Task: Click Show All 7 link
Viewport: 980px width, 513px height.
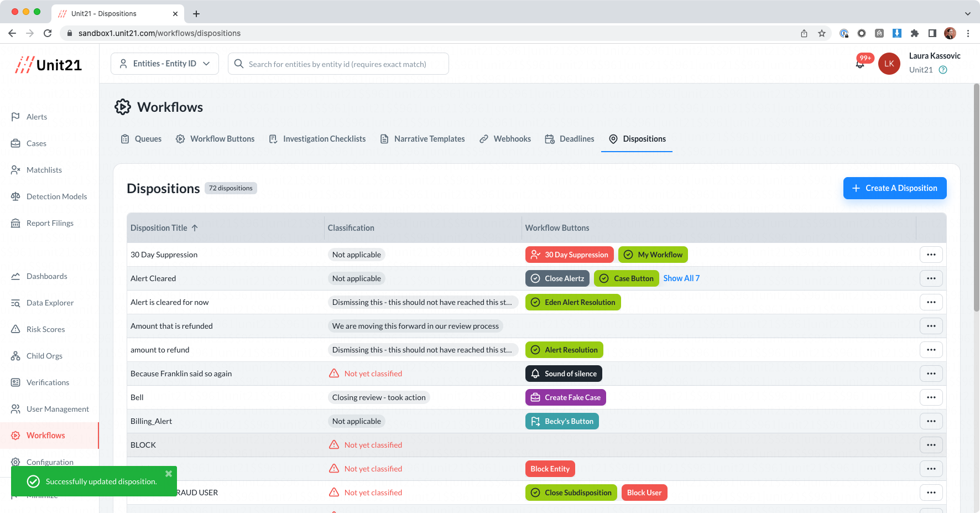Action: point(681,278)
